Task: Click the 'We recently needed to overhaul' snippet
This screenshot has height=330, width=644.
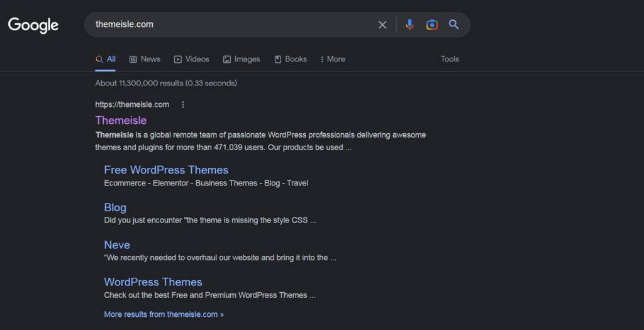Action: (x=220, y=258)
